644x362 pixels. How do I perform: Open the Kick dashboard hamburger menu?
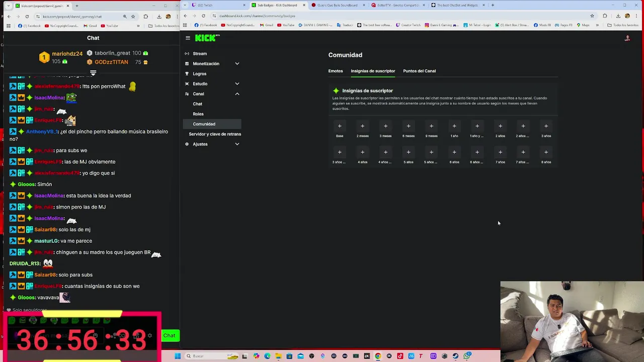pyautogui.click(x=188, y=38)
